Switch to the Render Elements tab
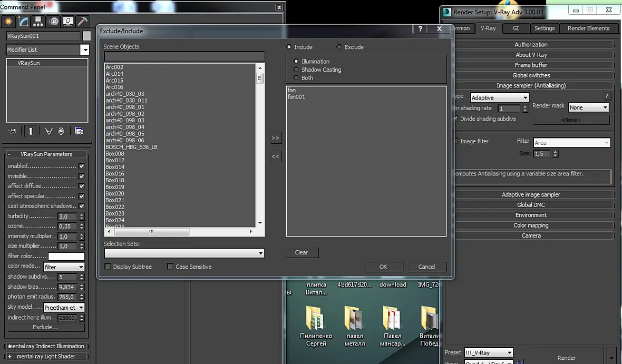This screenshot has width=622, height=364. pyautogui.click(x=588, y=28)
